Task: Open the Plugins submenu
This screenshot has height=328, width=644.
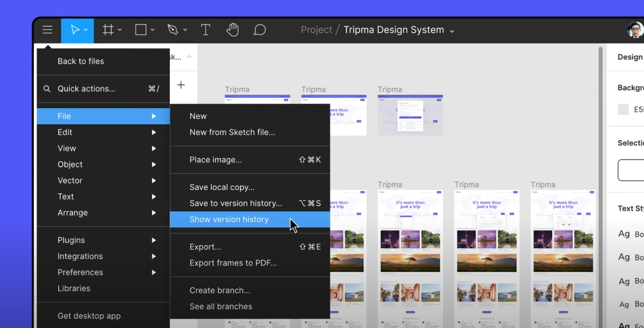Action: pos(103,241)
